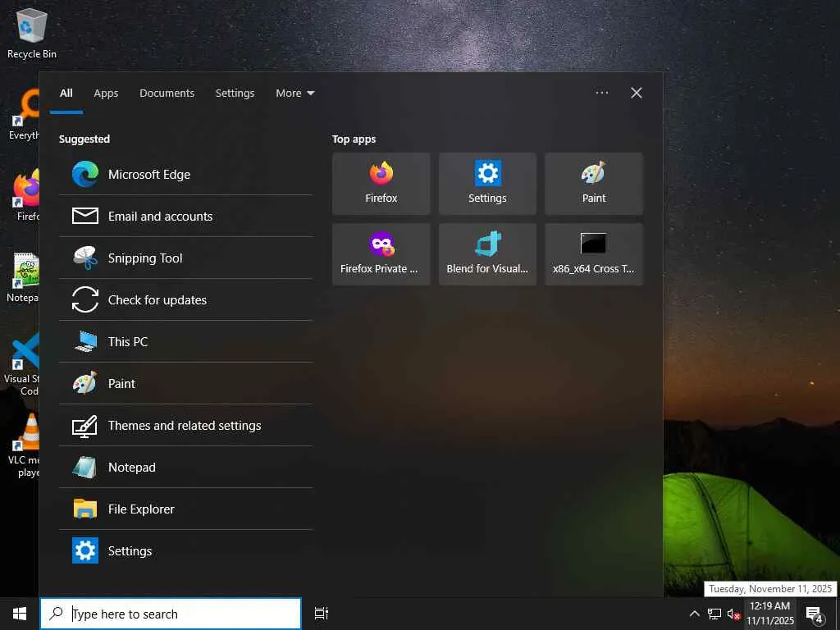Show hidden system tray icons
This screenshot has width=840, height=630.
(694, 614)
